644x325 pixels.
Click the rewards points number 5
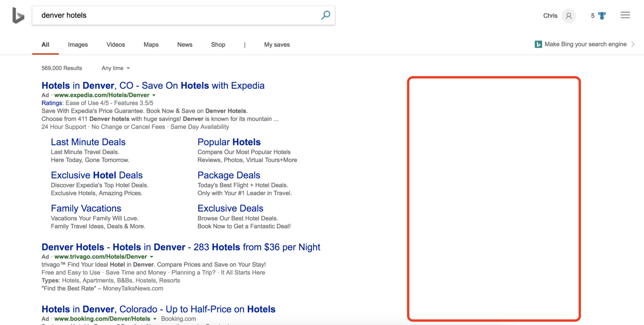[x=592, y=16]
